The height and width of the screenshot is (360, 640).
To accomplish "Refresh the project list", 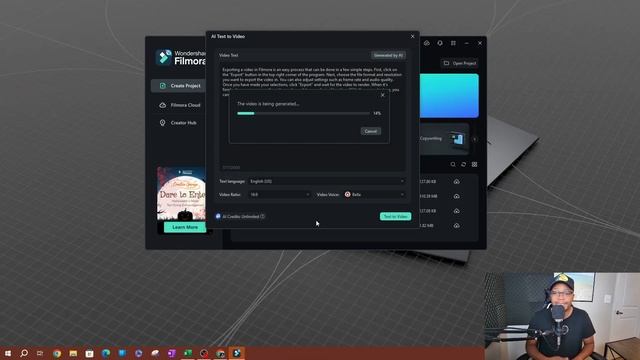I will (x=464, y=164).
